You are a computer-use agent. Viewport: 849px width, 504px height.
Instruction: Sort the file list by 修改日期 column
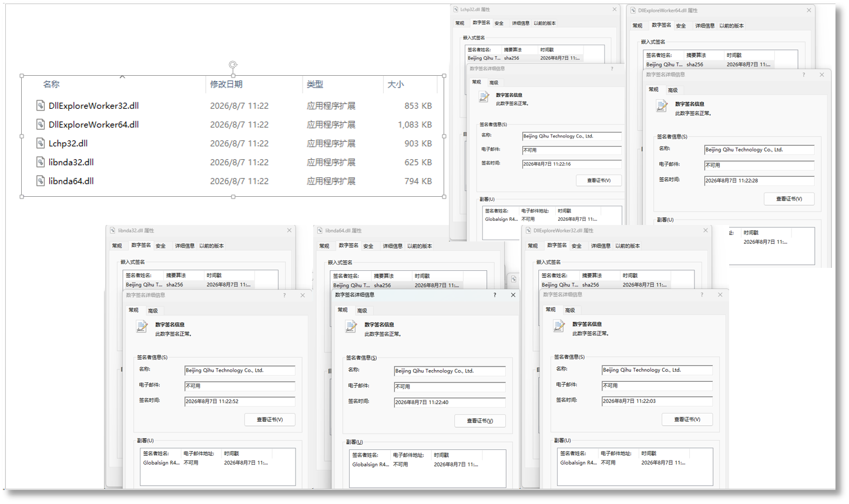226,85
